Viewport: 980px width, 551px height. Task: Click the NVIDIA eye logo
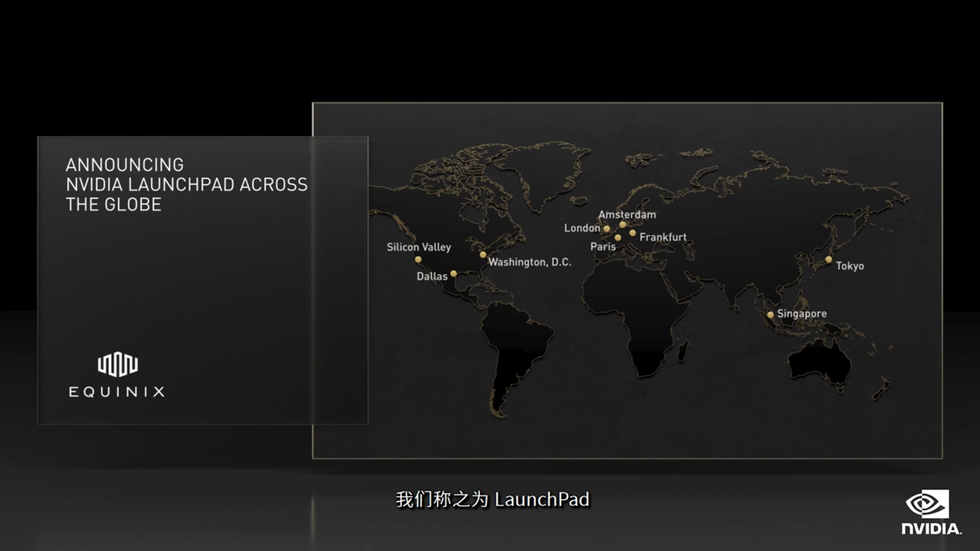(928, 504)
